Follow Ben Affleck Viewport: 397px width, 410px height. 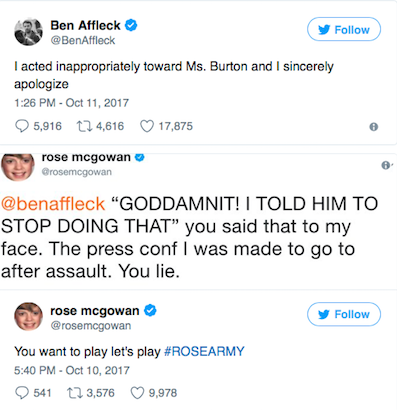click(x=344, y=29)
